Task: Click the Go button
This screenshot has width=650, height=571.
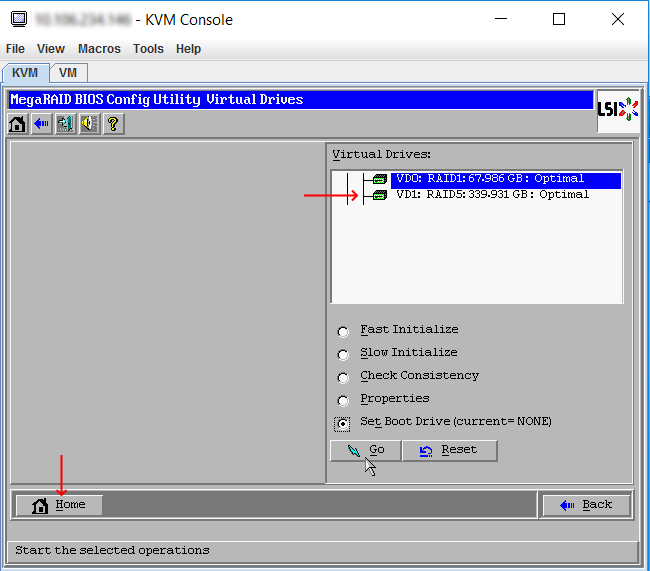Action: coord(365,450)
